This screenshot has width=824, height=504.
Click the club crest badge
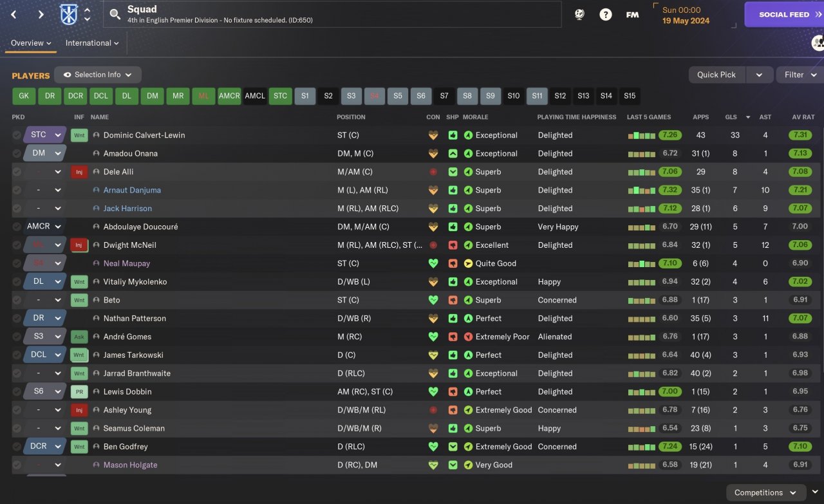(68, 14)
